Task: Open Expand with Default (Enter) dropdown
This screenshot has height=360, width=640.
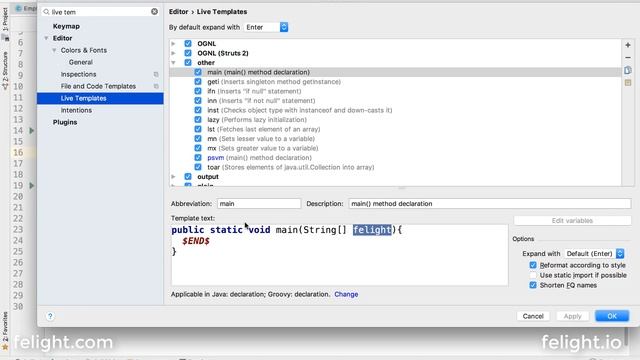Action: point(595,253)
